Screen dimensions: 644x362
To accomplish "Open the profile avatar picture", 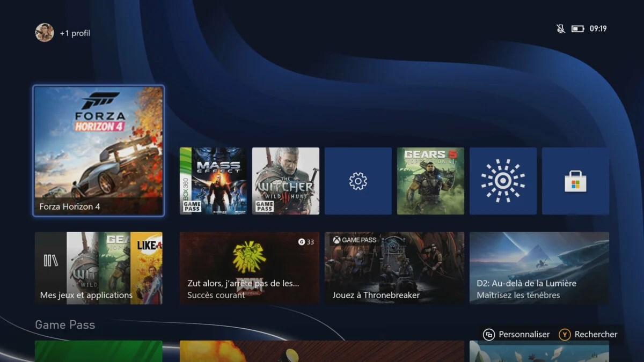I will coord(45,33).
